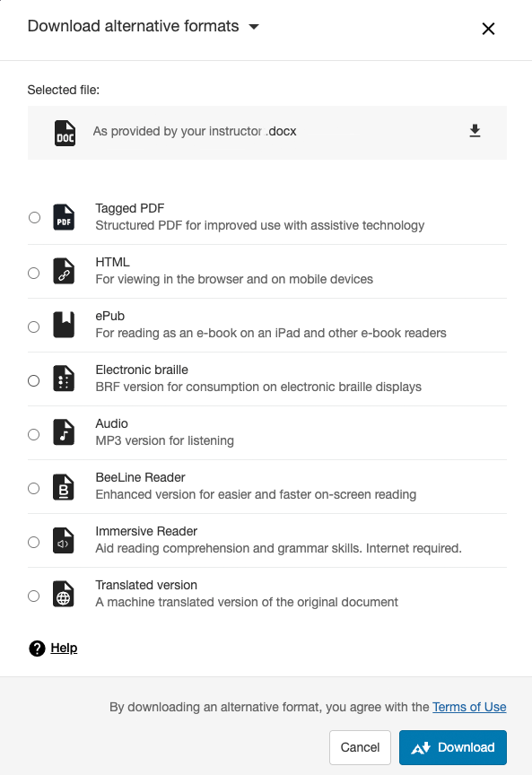Select the Tagged PDF radio button
The height and width of the screenshot is (775, 532).
[33, 217]
